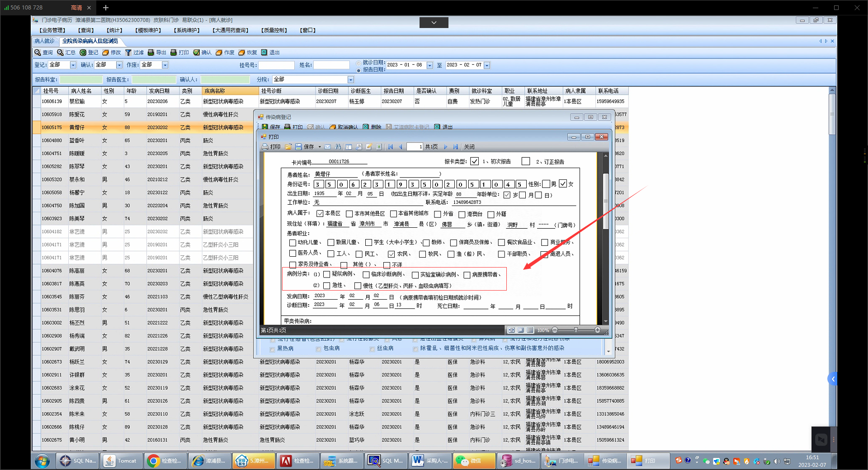Click the 导出 export icon
The height and width of the screenshot is (470, 868).
click(151, 52)
